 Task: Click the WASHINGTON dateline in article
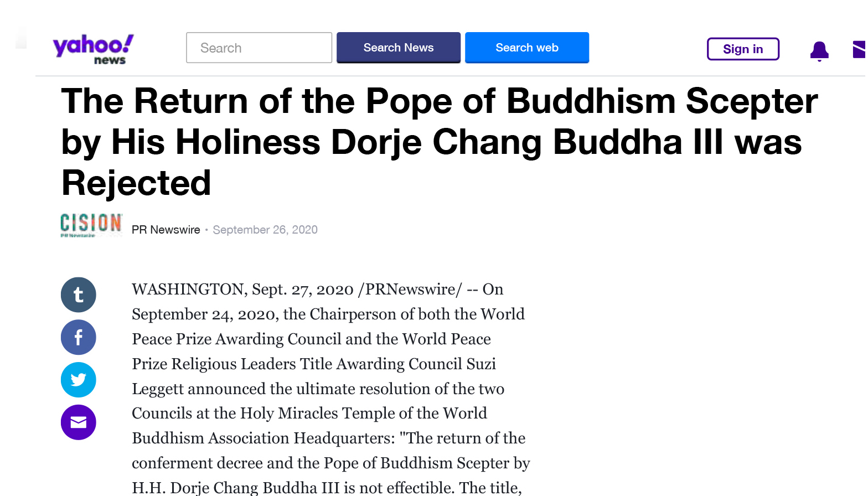tap(188, 290)
